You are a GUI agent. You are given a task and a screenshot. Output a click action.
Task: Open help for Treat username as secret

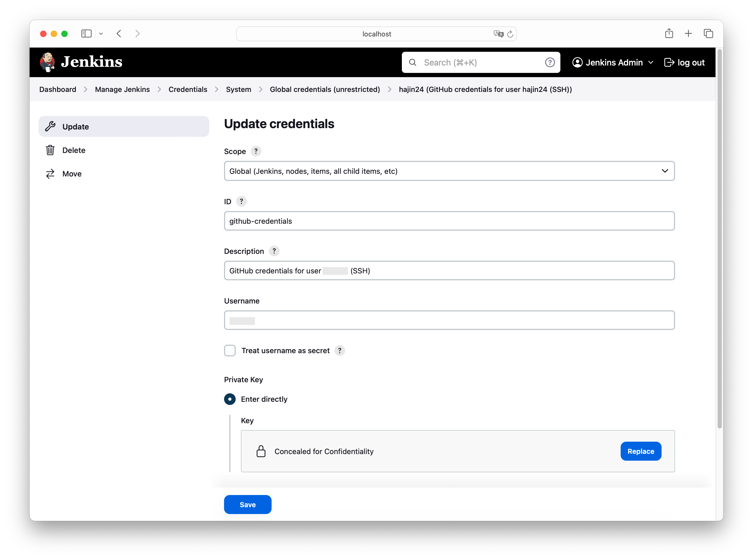point(339,351)
